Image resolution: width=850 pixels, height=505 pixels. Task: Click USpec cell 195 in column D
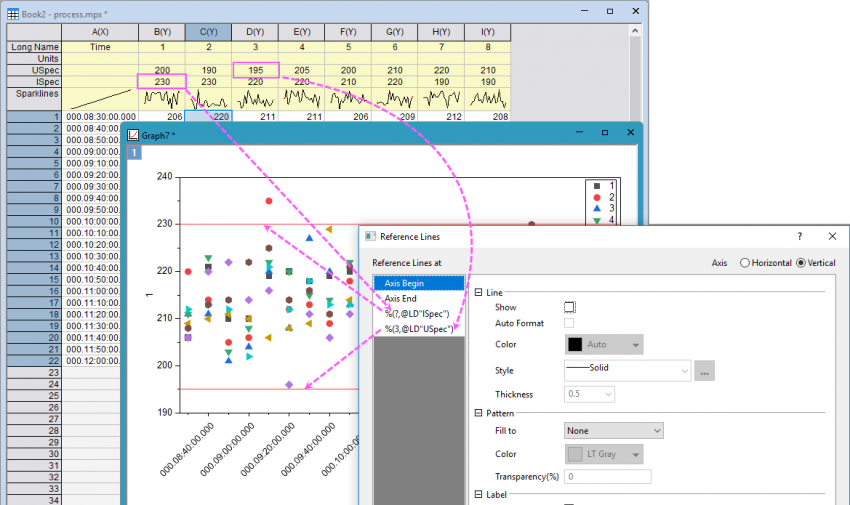point(255,70)
